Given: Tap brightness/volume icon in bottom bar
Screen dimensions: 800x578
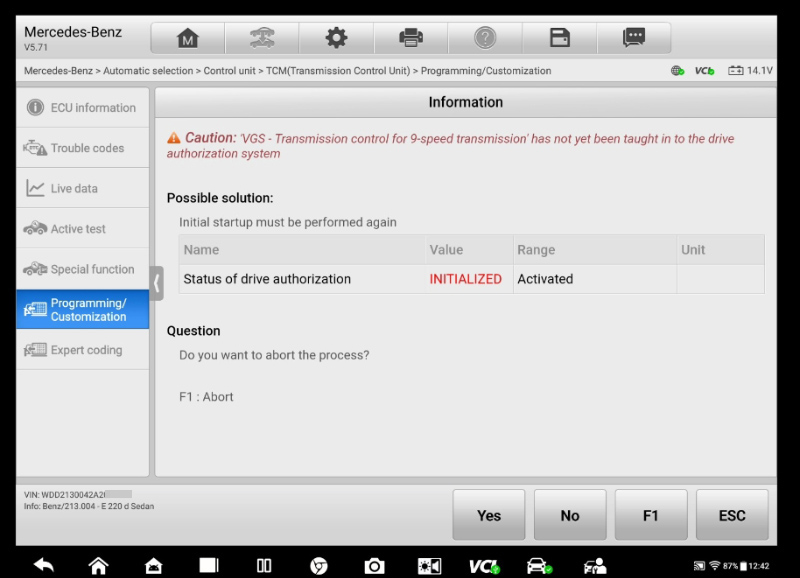Looking at the screenshot, I should point(429,565).
